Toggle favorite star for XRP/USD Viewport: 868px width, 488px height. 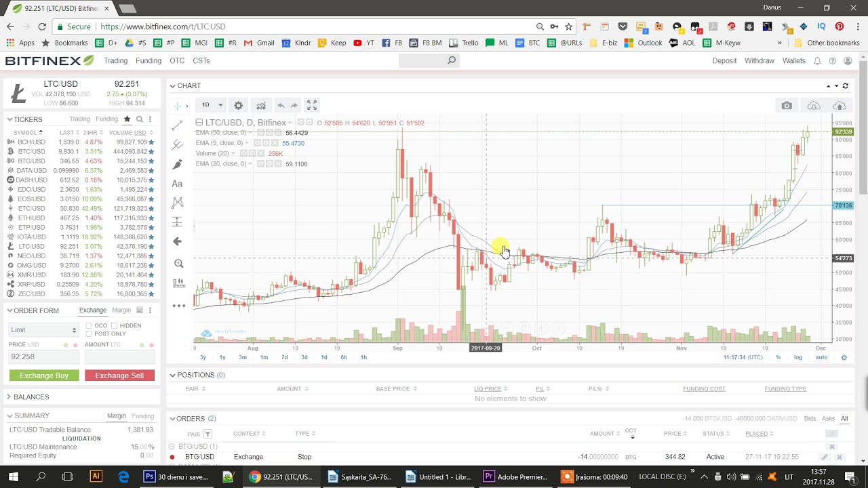tap(151, 285)
